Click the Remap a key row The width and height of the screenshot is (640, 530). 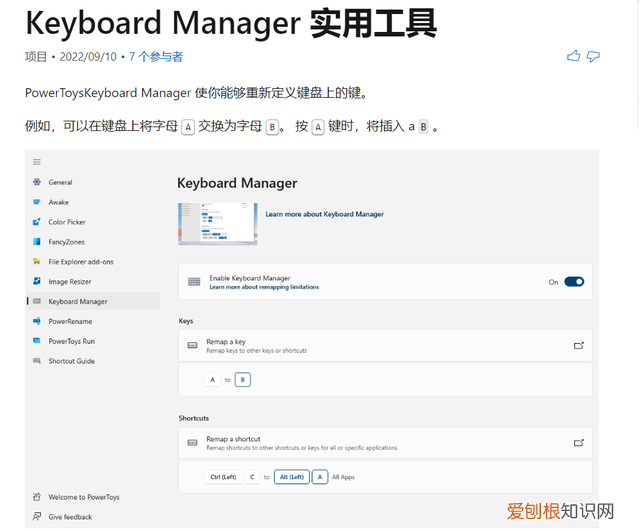click(x=385, y=345)
